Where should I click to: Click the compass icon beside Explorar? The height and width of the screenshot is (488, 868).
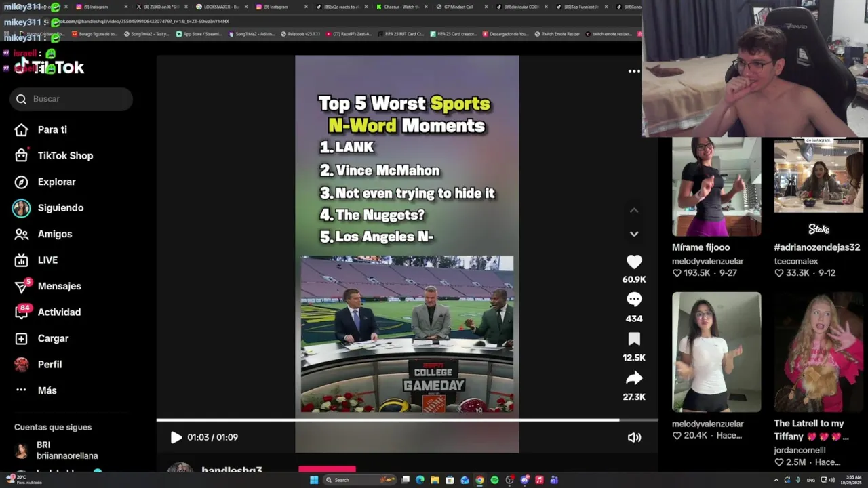pyautogui.click(x=22, y=182)
